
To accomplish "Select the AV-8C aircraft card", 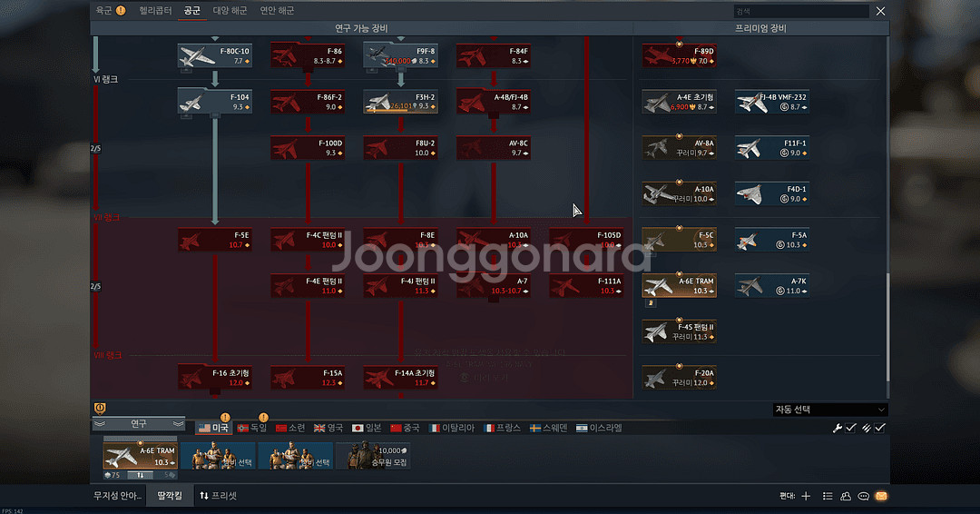I will tap(494, 148).
